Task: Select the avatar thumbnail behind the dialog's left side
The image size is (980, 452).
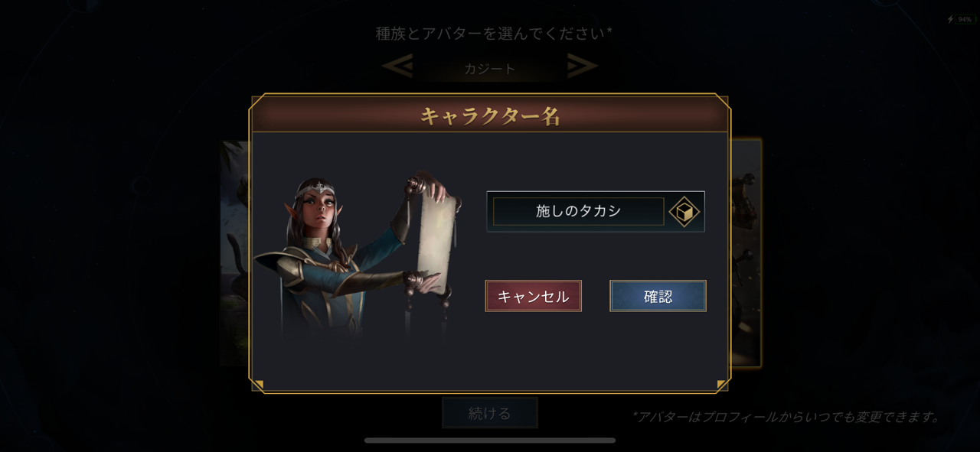Action: click(x=236, y=252)
